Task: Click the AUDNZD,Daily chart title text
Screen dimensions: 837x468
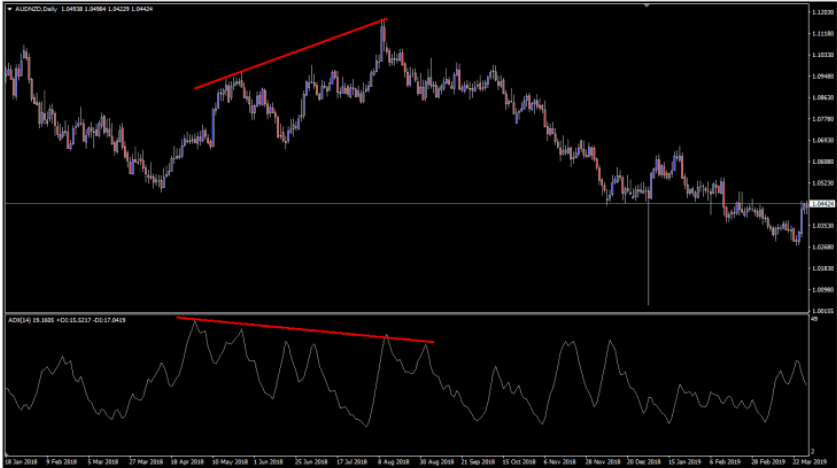Action: [x=36, y=9]
